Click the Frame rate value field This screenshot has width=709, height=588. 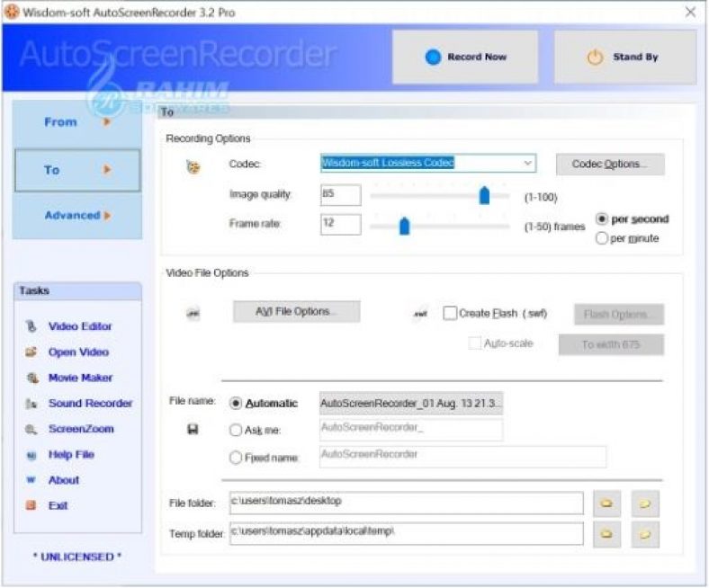pos(340,224)
